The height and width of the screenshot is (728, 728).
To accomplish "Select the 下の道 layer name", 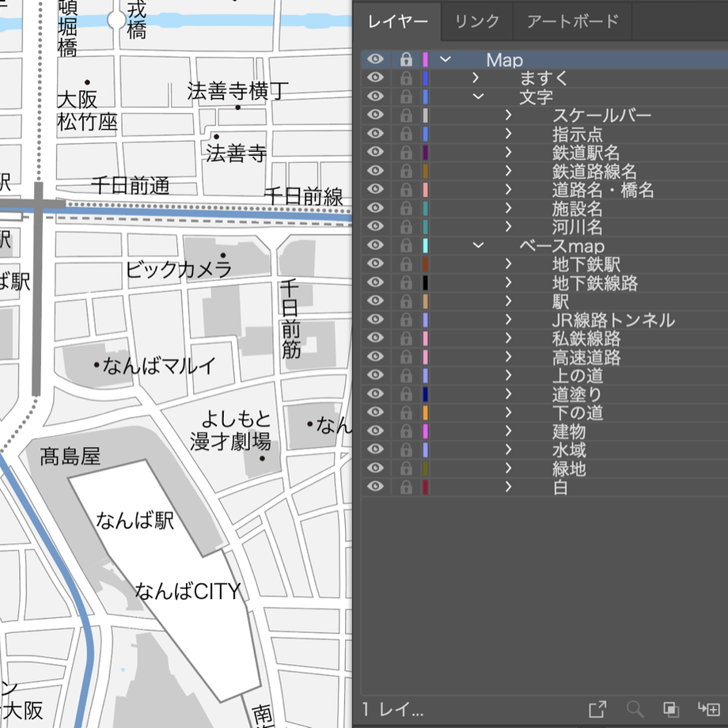I will [x=578, y=413].
